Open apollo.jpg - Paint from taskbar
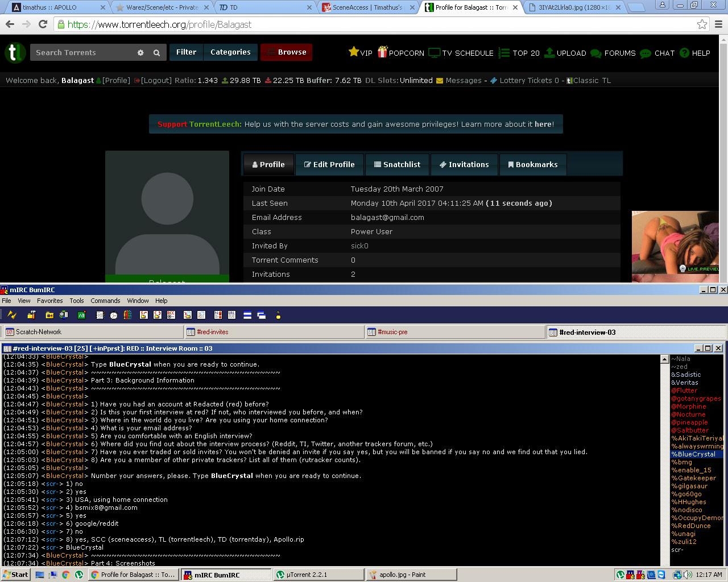This screenshot has width=728, height=582. click(411, 575)
